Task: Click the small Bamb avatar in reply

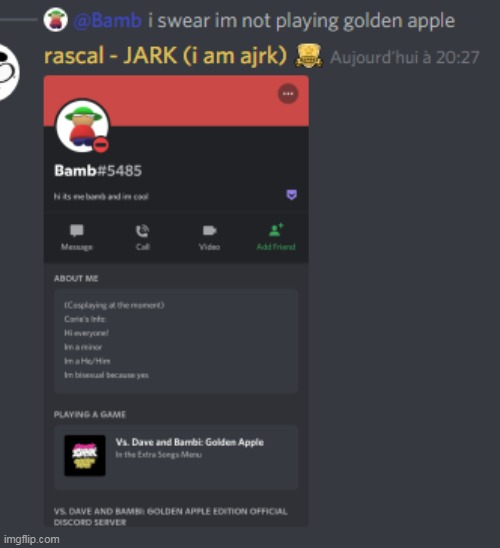Action: [x=56, y=20]
